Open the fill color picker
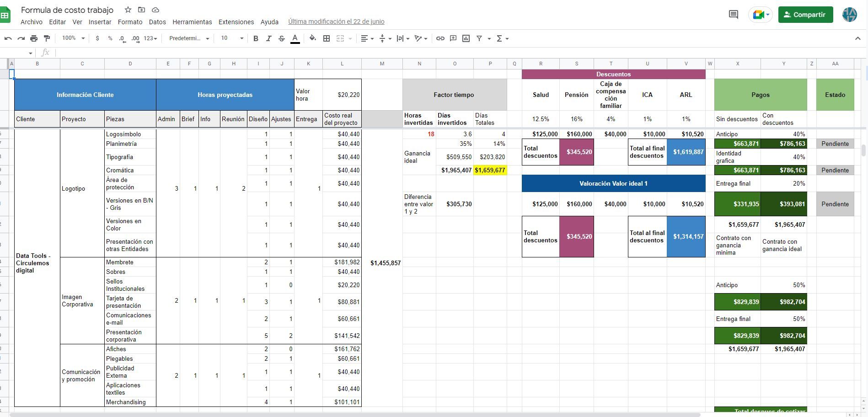This screenshot has height=417, width=868. (x=313, y=38)
